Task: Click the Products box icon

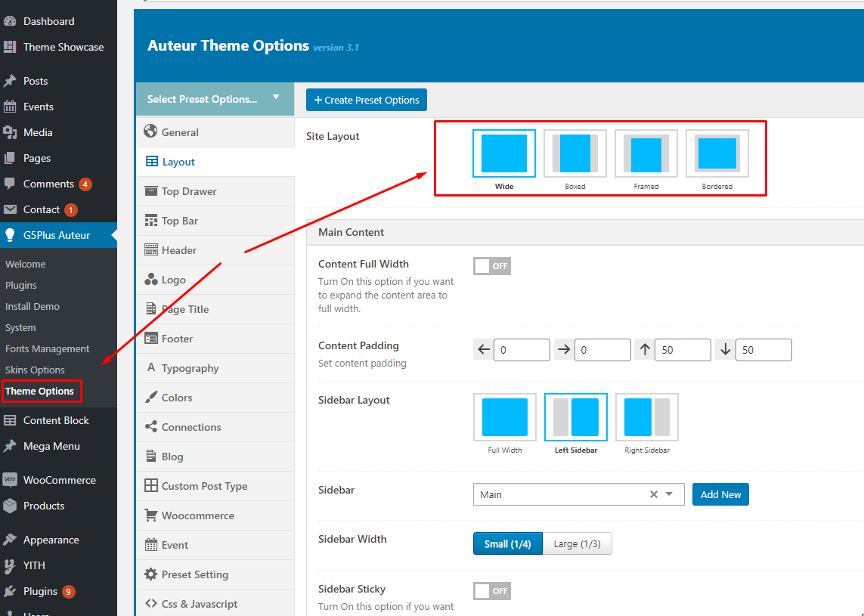Action: pos(9,505)
